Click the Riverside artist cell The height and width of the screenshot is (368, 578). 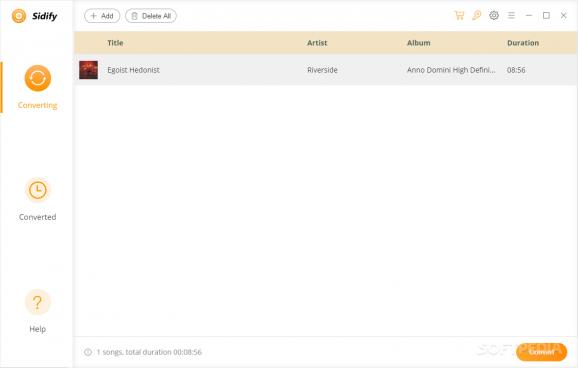(322, 70)
